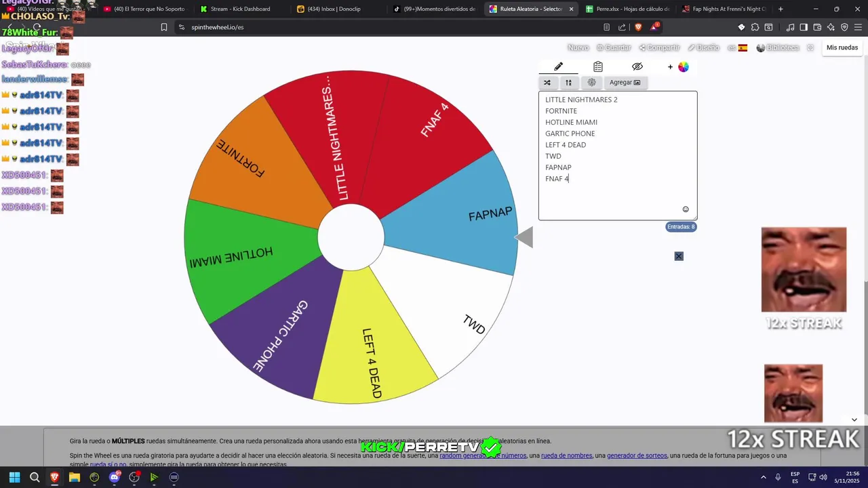Open the language selector with Spanish flag
The width and height of the screenshot is (868, 488).
pyautogui.click(x=737, y=47)
